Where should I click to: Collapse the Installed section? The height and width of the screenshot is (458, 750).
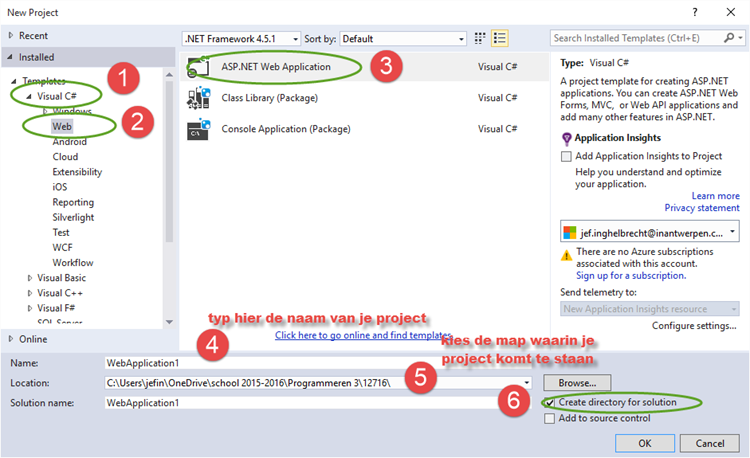click(x=11, y=57)
